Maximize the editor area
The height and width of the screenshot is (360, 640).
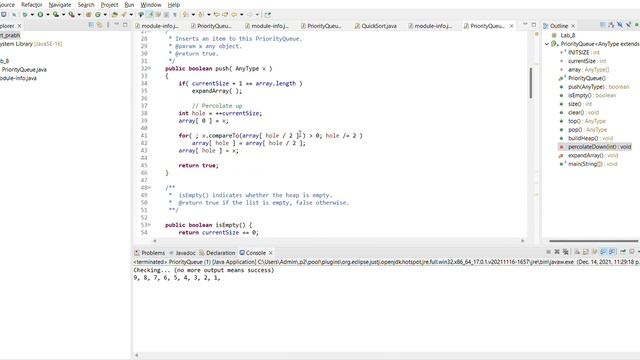coord(533,25)
